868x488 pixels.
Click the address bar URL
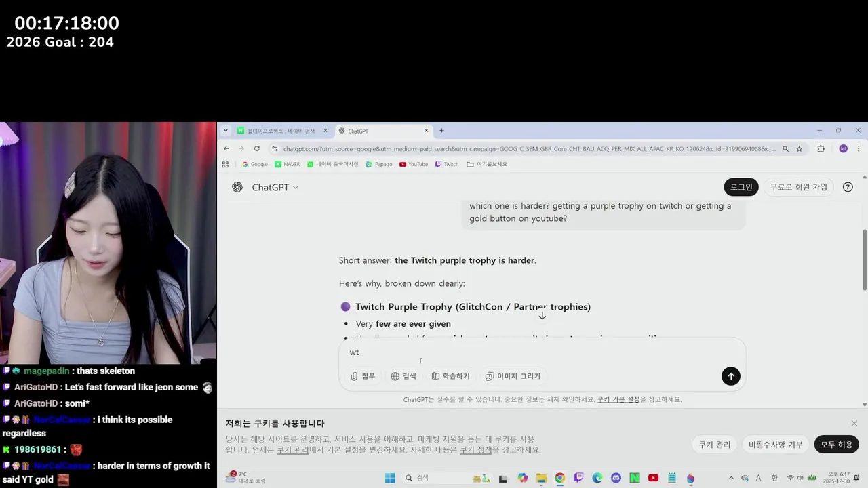click(x=529, y=148)
